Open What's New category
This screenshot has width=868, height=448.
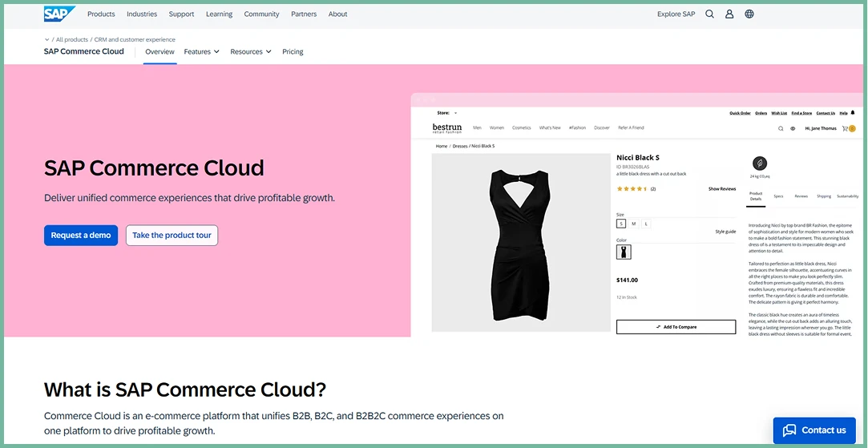coord(550,128)
